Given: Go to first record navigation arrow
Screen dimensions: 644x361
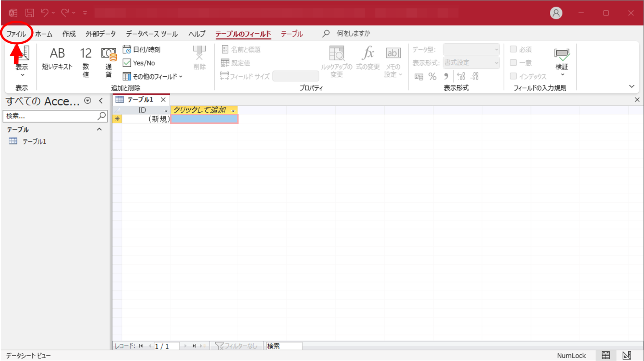Looking at the screenshot, I should point(141,346).
